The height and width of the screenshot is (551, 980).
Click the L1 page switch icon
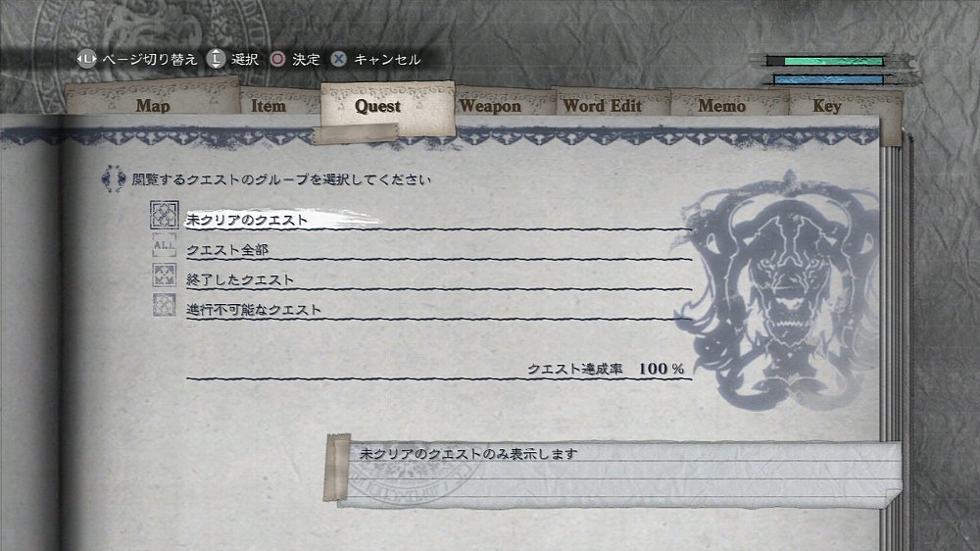(87, 60)
